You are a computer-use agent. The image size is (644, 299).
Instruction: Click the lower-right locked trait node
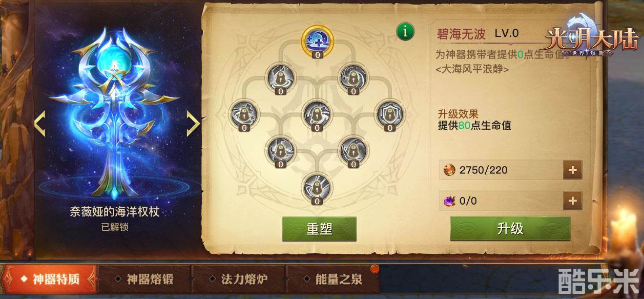coord(354,150)
